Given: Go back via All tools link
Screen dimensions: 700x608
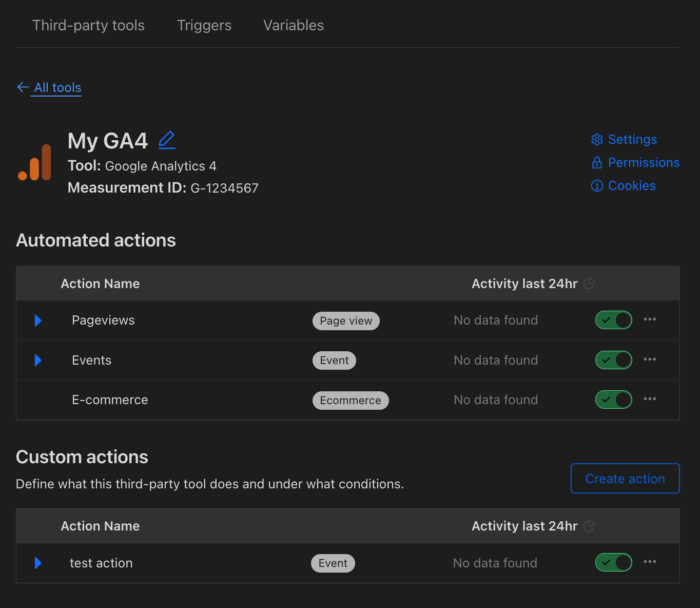Looking at the screenshot, I should [x=57, y=88].
